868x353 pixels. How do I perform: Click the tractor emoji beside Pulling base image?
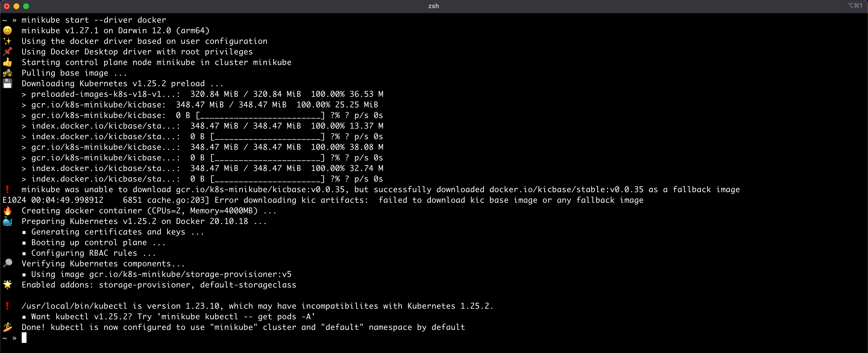pos(7,73)
